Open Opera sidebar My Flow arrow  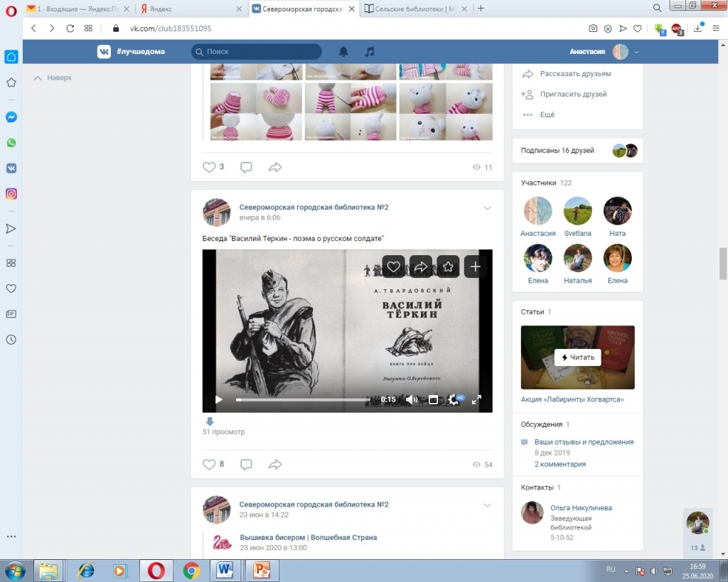tap(11, 228)
